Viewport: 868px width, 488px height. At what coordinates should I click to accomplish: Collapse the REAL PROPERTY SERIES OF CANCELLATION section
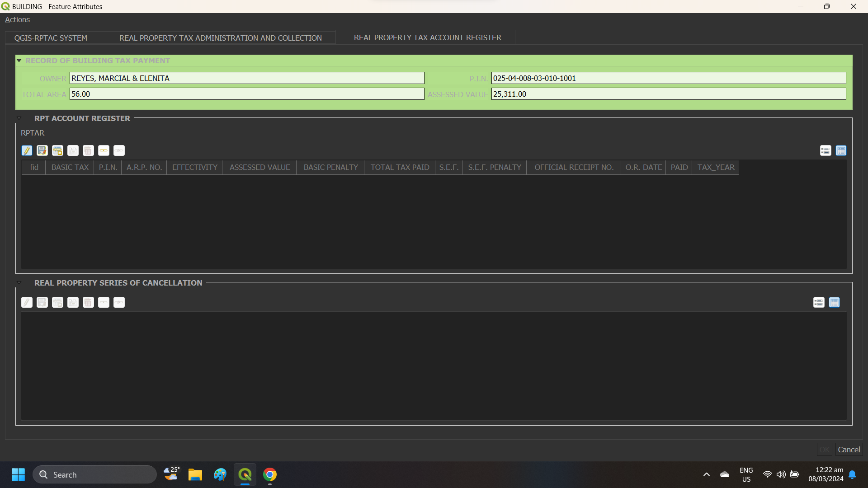pos(19,282)
